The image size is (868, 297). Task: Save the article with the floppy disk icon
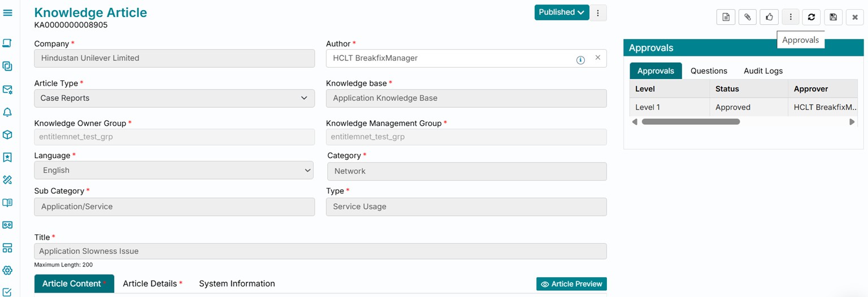tap(833, 17)
